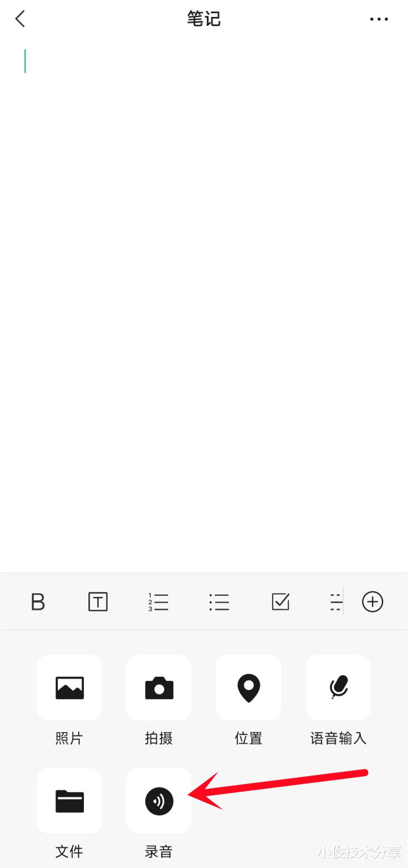Viewport: 408px width, 868px height.
Task: Toggle bold text formatting
Action: [37, 602]
